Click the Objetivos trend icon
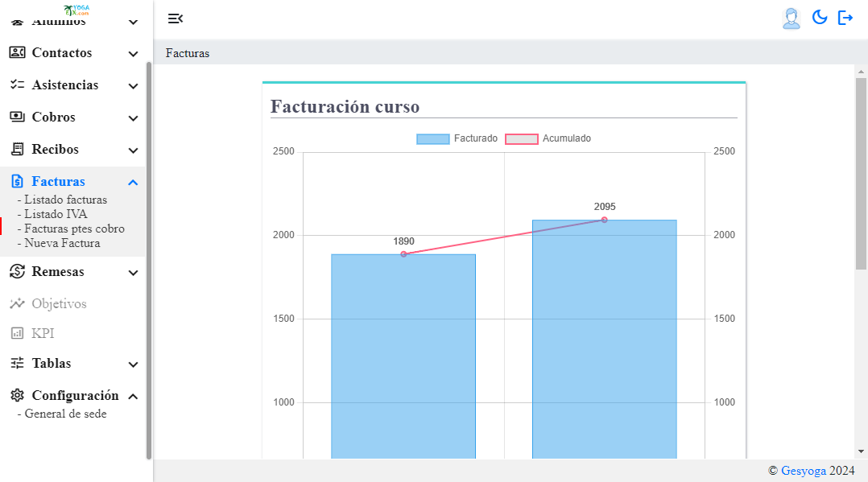Image resolution: width=868 pixels, height=482 pixels. pos(17,303)
